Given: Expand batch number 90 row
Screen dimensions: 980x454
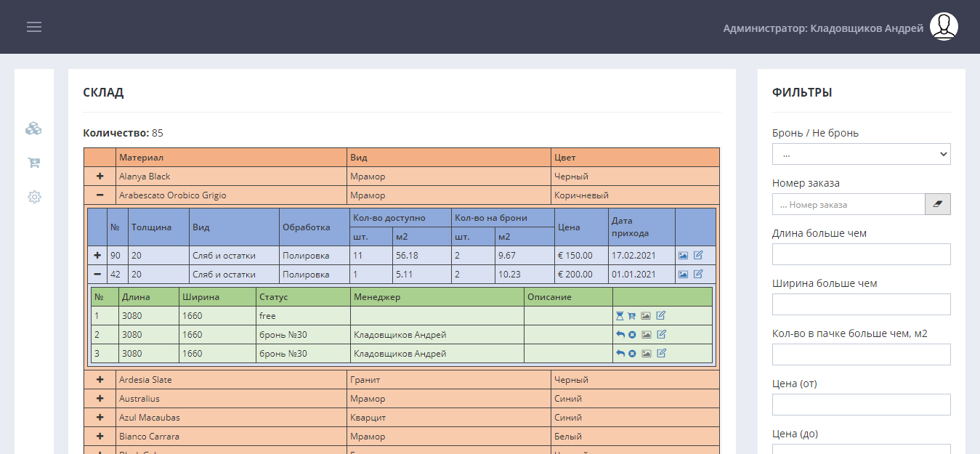Looking at the screenshot, I should (x=97, y=256).
